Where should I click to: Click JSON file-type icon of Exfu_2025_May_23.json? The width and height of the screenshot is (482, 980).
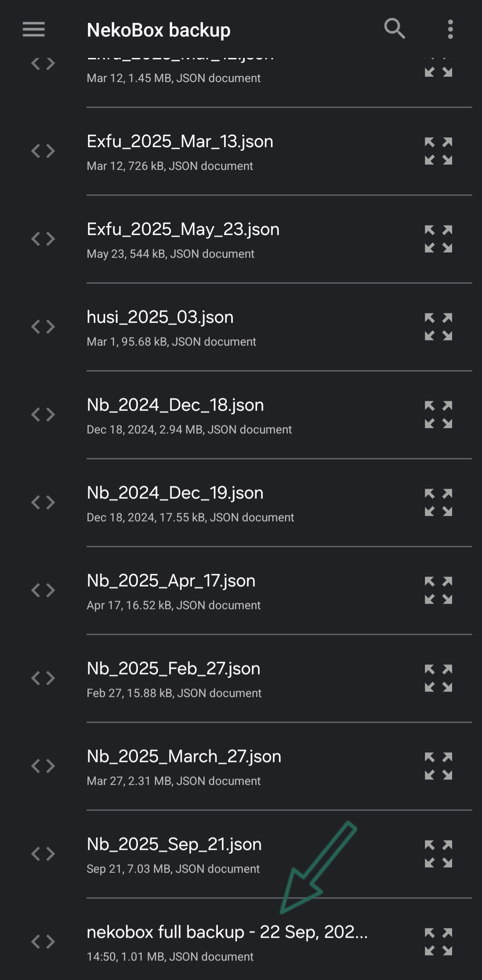coord(43,239)
